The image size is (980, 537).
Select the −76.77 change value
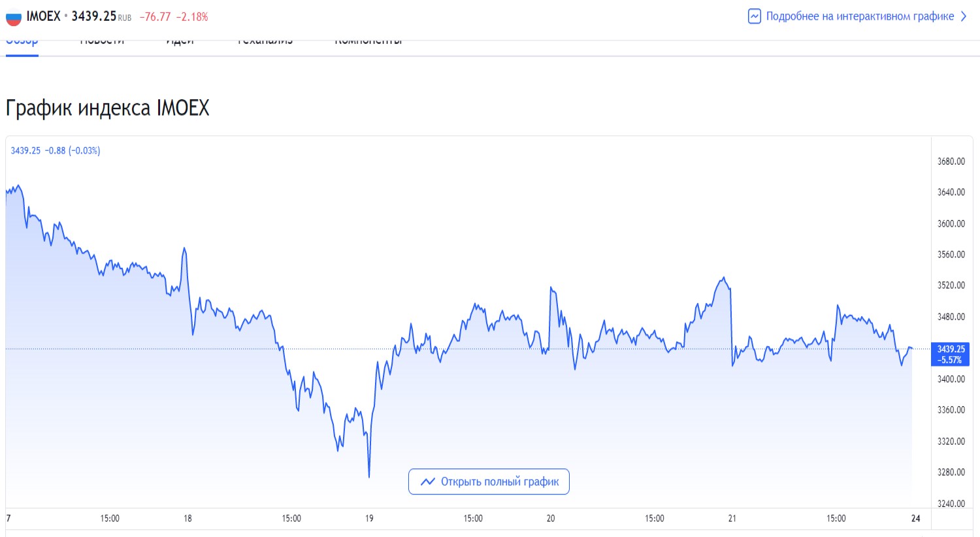pyautogui.click(x=155, y=17)
